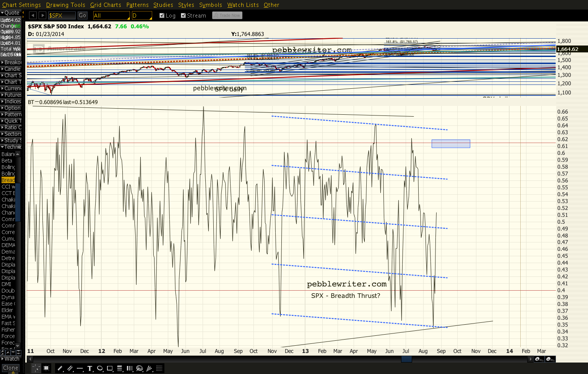This screenshot has width=588, height=374.
Task: Pick the ellipse drawing tool
Action: coord(100,368)
